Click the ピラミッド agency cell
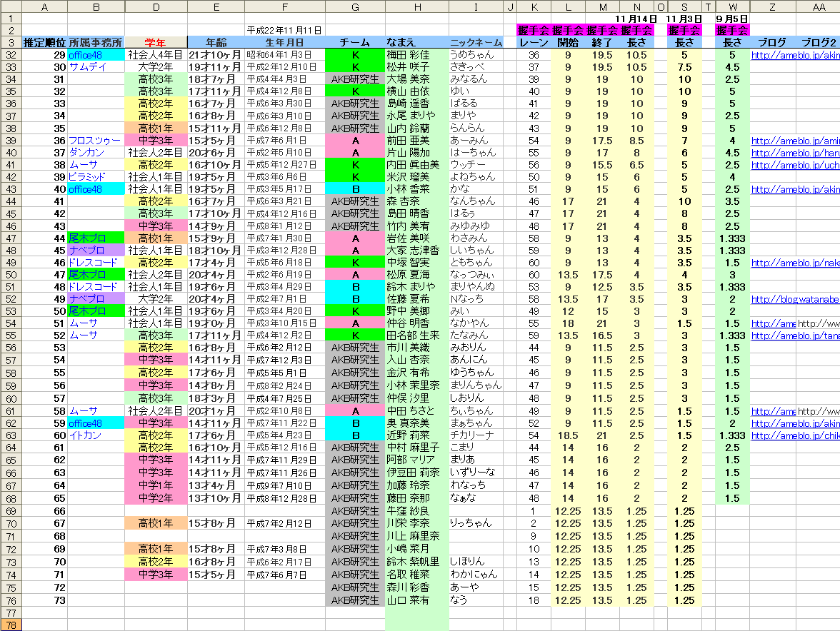 (96, 177)
